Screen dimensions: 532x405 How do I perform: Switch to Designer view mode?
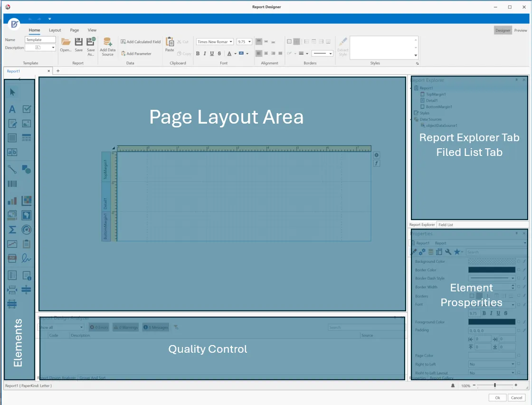point(503,30)
